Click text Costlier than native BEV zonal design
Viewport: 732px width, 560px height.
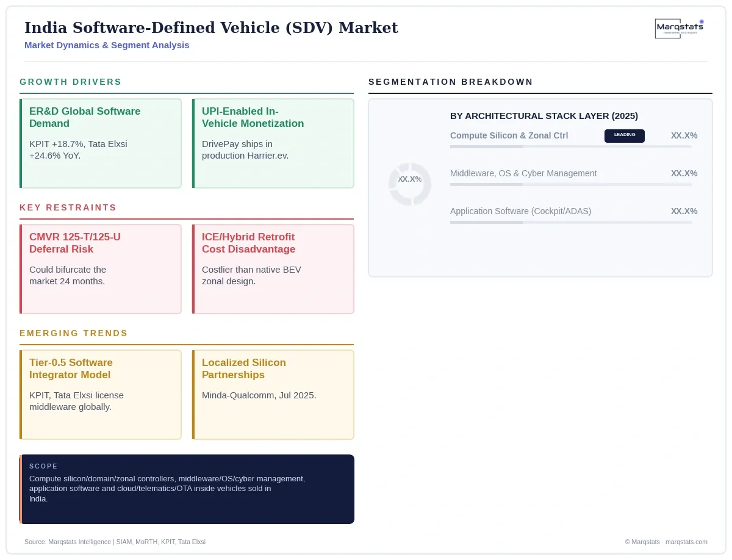(x=251, y=275)
